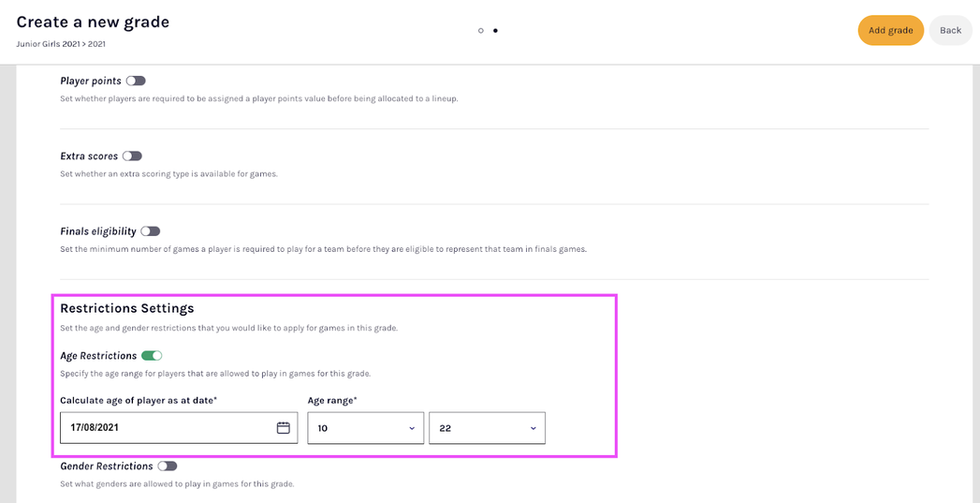The image size is (980, 503).
Task: Turn on the Extra scores switch
Action: point(132,156)
